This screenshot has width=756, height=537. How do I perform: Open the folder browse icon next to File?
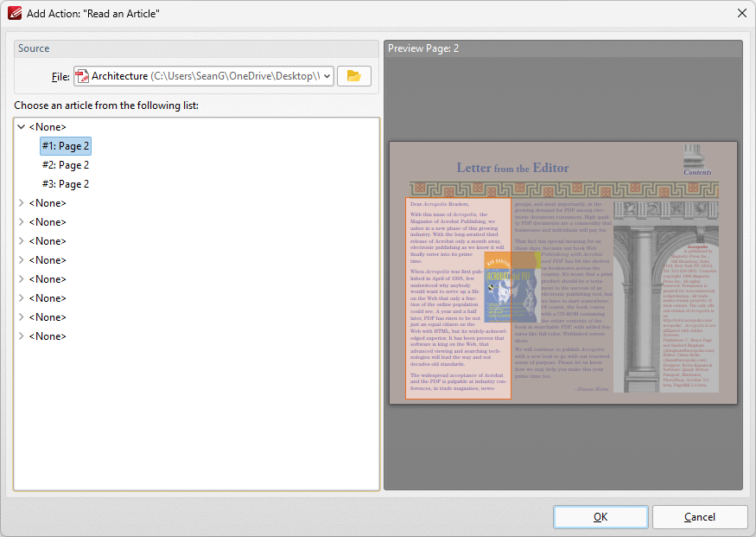[354, 76]
